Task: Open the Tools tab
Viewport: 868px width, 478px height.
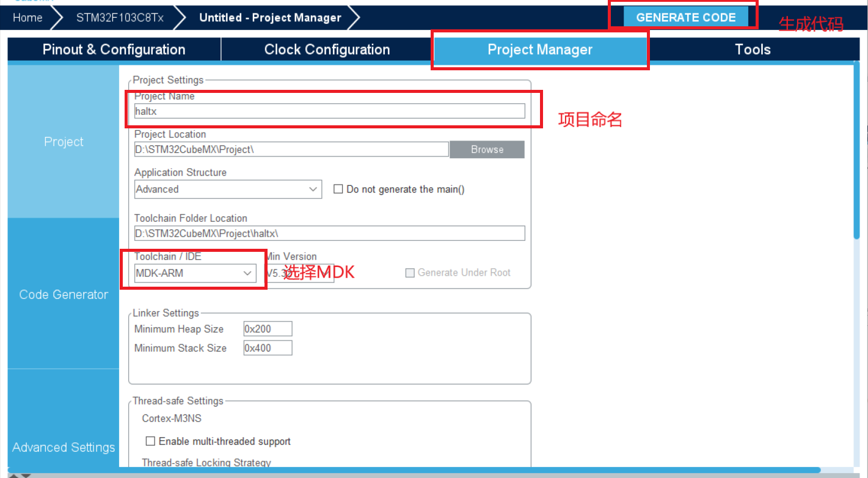Action: (x=753, y=50)
